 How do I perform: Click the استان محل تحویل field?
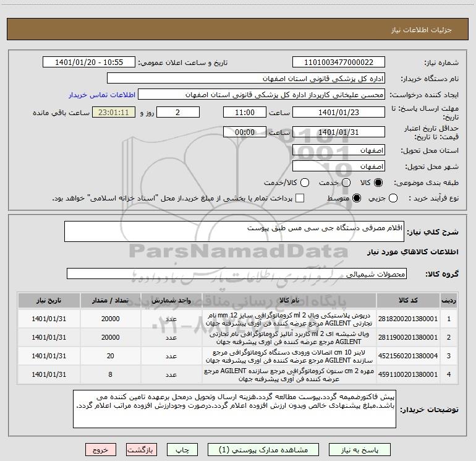click(339, 150)
